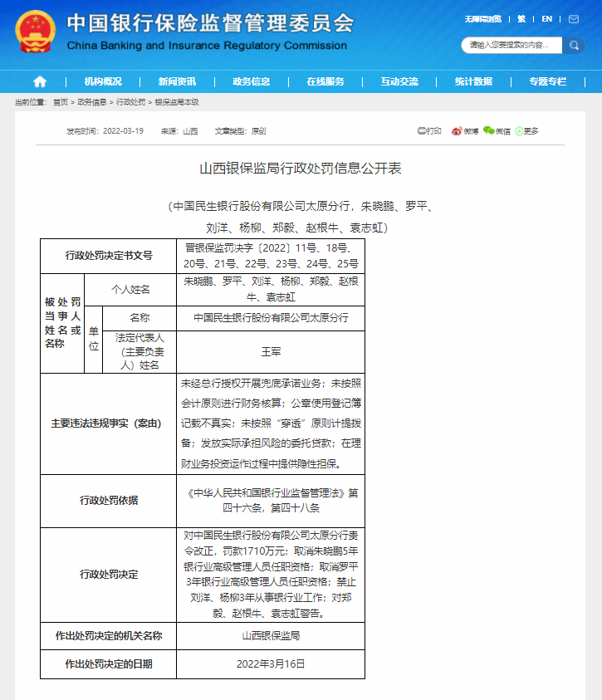Click the Chinese site title 中国银行保险监督管理委员会

pyautogui.click(x=211, y=23)
